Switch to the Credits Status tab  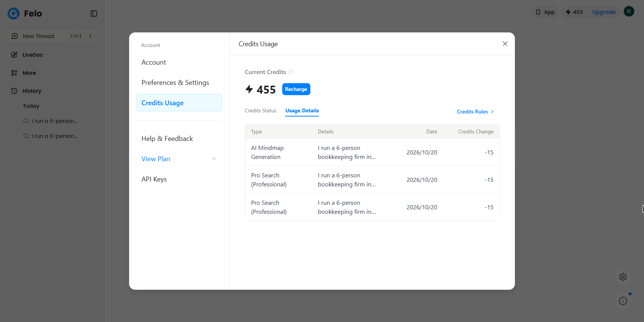click(260, 110)
